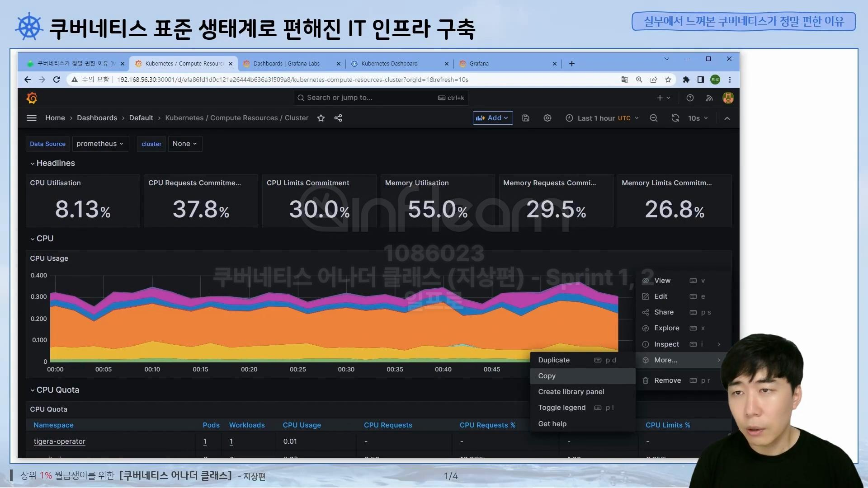Open dashboard settings gear icon
The image size is (868, 488).
547,118
